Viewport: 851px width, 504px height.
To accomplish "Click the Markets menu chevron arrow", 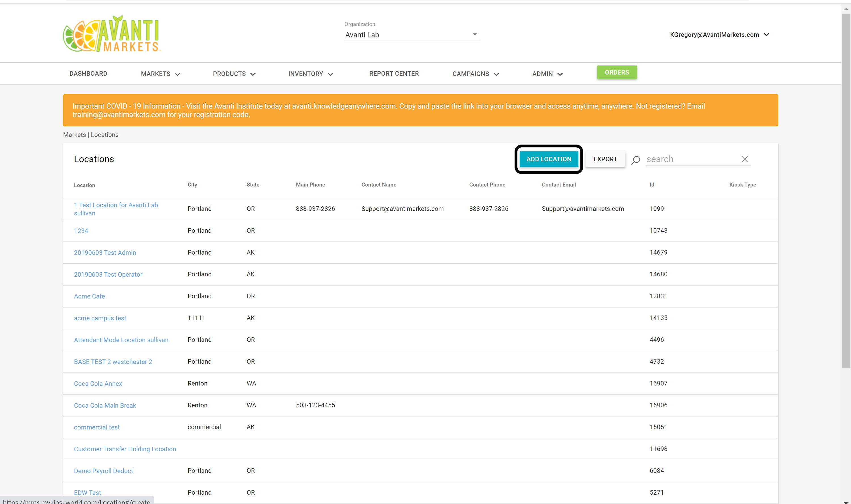I will pos(177,74).
